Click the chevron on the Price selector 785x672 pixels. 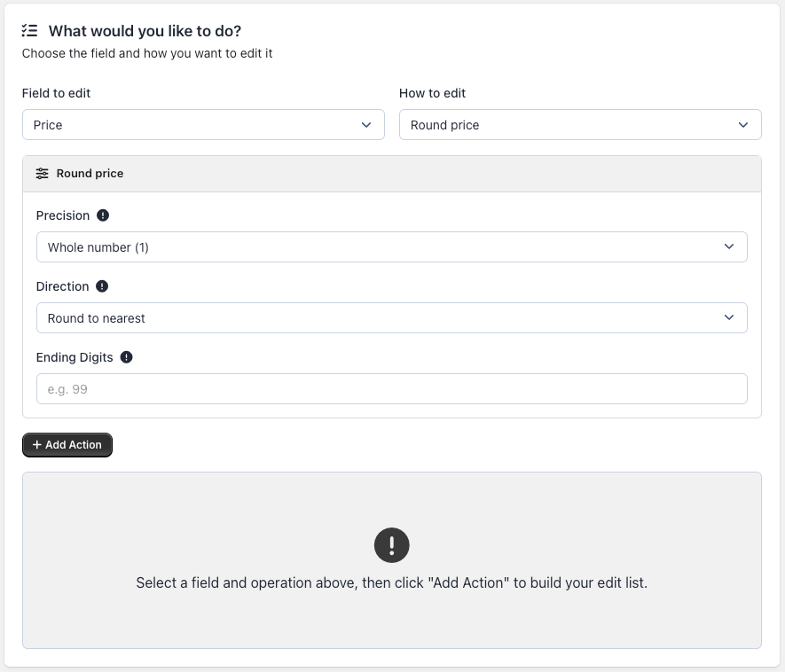[366, 125]
